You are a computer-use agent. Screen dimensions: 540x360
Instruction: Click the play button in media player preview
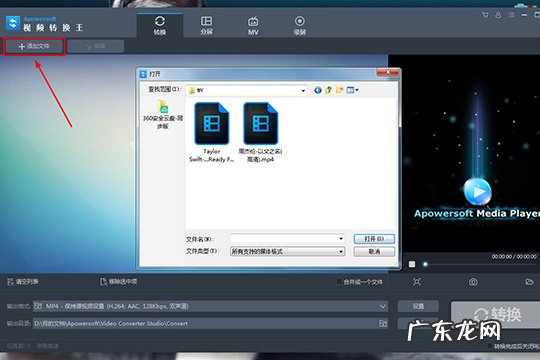[x=478, y=192]
